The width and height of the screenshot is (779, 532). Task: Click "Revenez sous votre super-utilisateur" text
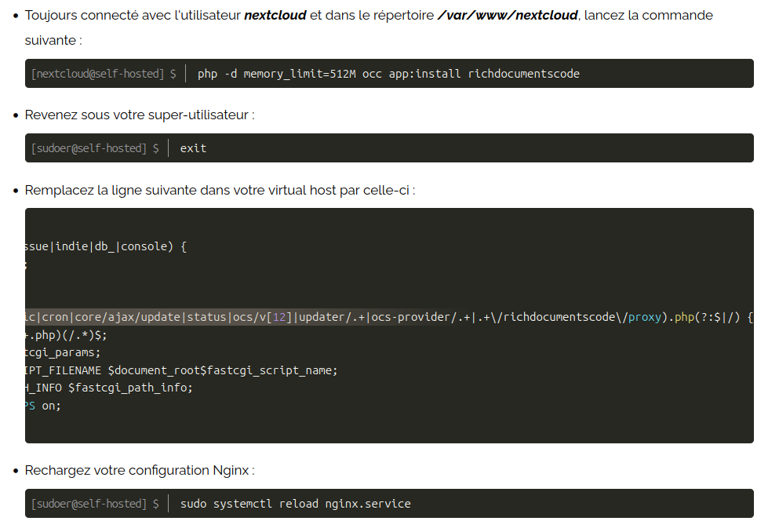point(139,115)
